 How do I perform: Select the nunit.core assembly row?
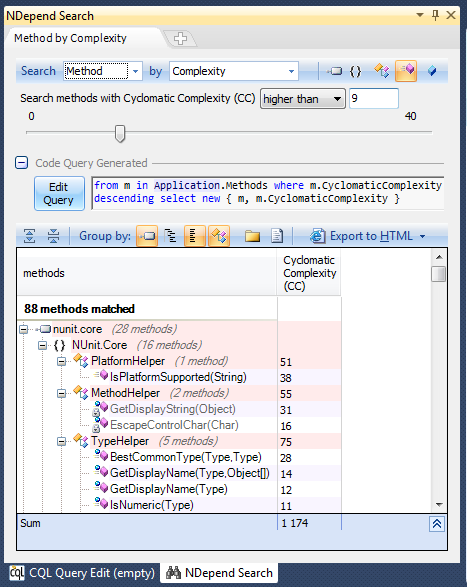coord(179,329)
